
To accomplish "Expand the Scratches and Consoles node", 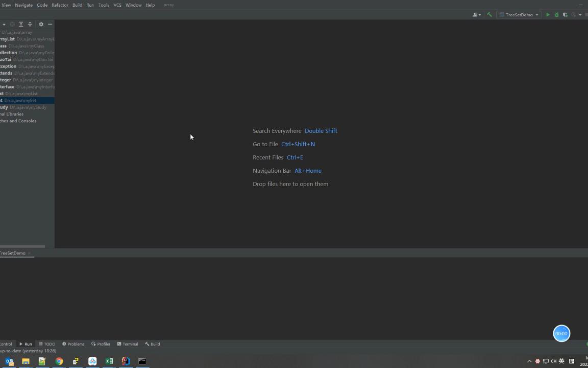I will pos(18,121).
